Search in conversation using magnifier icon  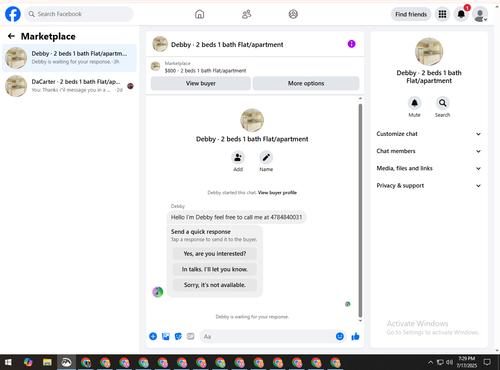442,103
